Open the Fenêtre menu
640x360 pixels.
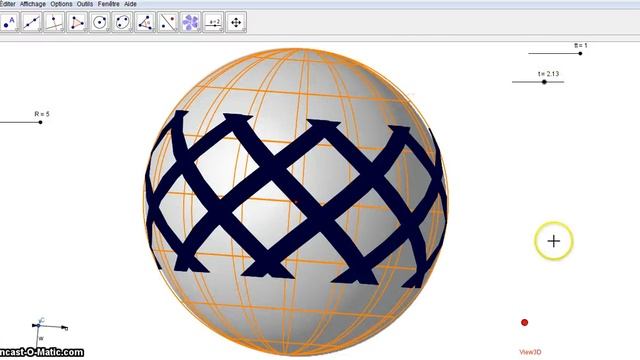pos(109,4)
